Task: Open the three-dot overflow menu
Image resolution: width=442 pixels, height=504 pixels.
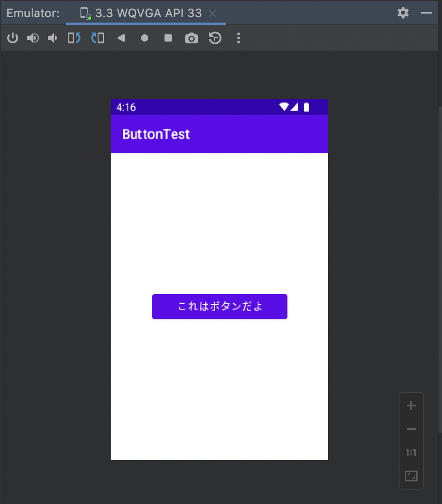Action: tap(238, 38)
